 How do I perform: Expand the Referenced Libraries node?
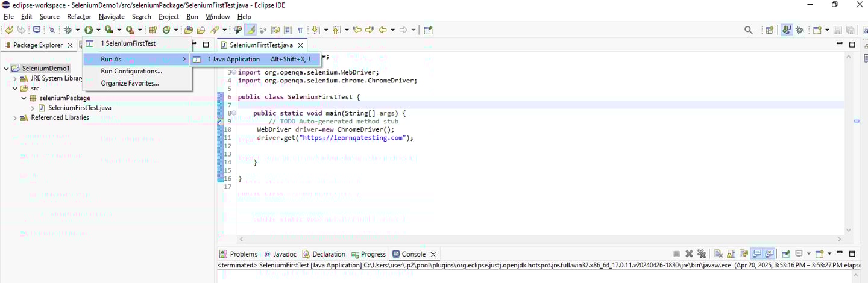15,117
